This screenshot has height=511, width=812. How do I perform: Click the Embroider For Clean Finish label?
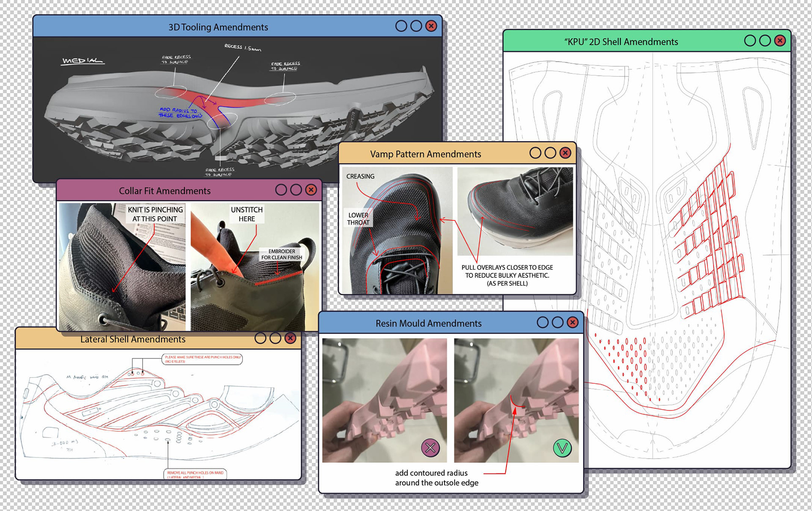click(282, 254)
